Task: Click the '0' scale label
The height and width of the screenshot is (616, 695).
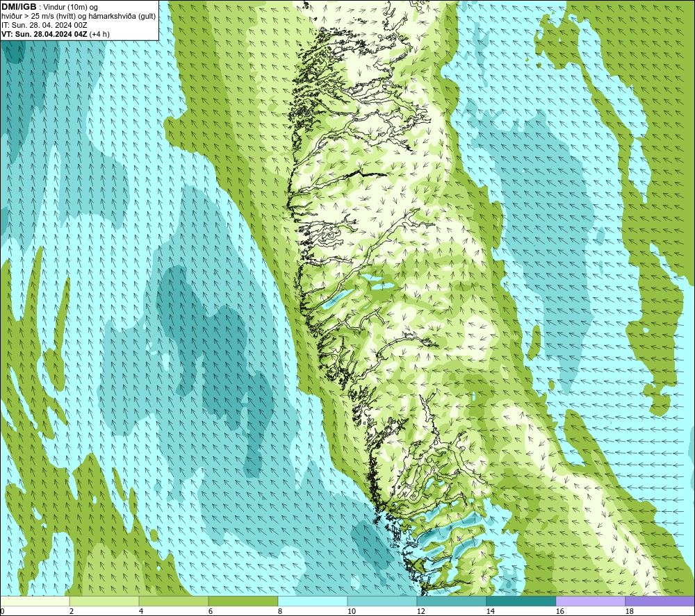Action: click(x=3, y=612)
